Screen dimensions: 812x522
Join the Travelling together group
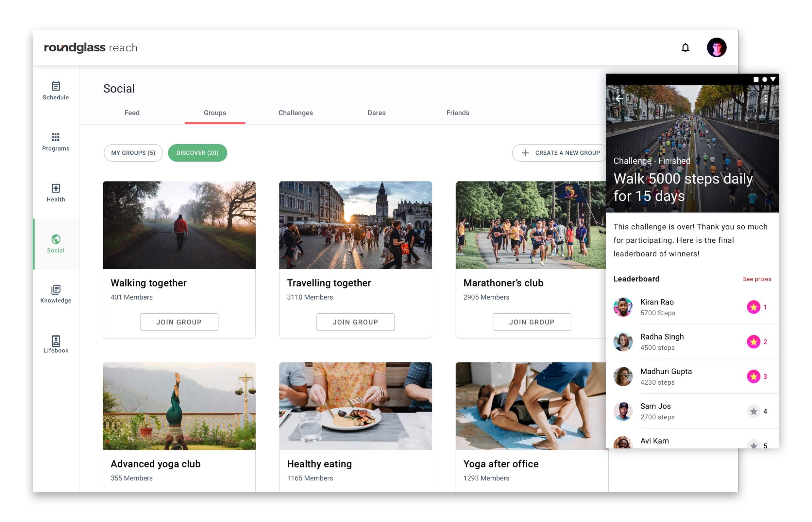355,322
